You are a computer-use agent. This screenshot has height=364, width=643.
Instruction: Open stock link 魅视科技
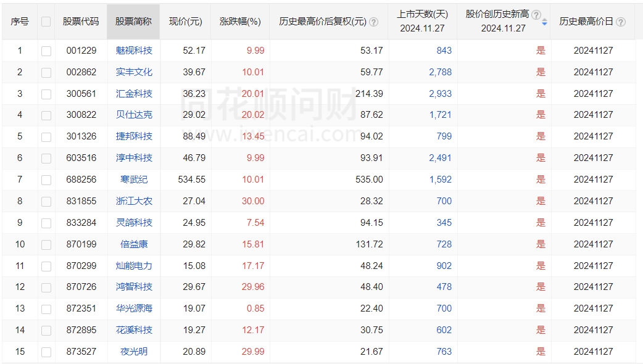[x=134, y=51]
